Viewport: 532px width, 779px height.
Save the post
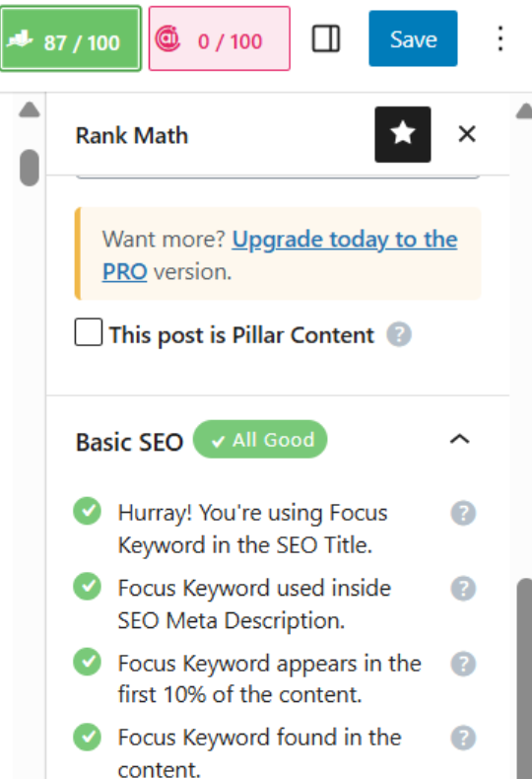tap(413, 38)
